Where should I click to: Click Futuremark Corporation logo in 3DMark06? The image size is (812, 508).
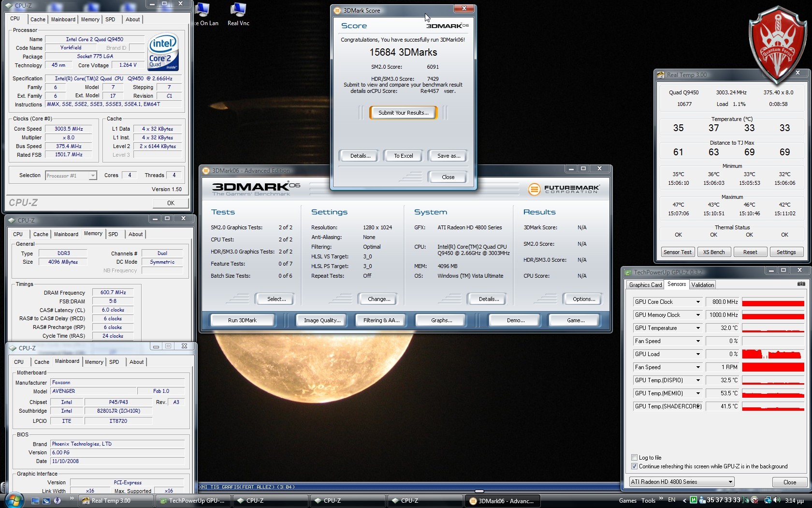(x=564, y=189)
